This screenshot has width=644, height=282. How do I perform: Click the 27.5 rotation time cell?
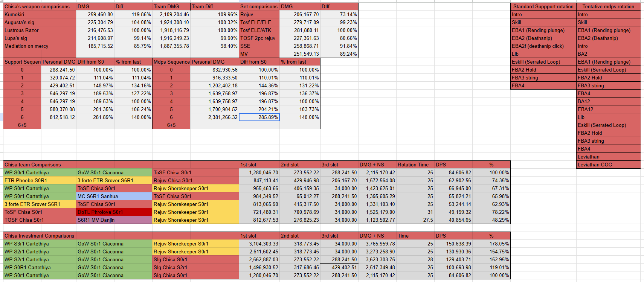pyautogui.click(x=415, y=220)
